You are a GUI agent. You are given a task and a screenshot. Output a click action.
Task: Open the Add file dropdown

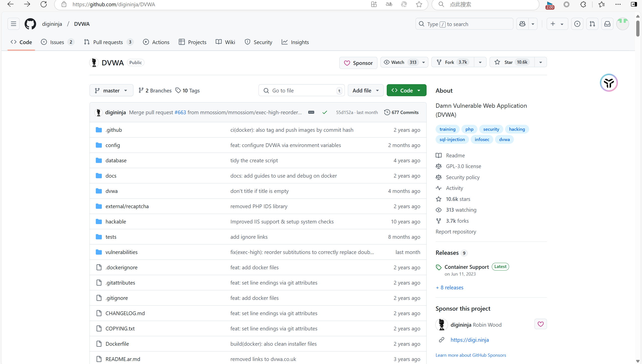pos(365,90)
